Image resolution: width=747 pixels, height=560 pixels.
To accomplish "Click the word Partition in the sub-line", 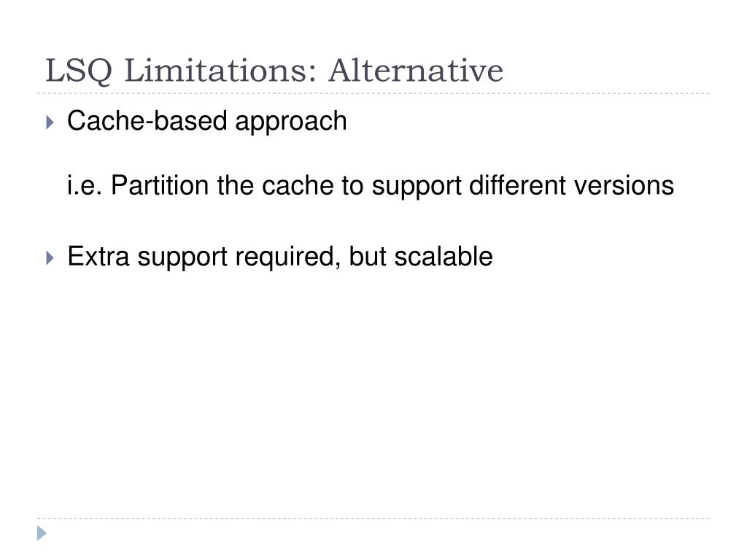I will 160,185.
